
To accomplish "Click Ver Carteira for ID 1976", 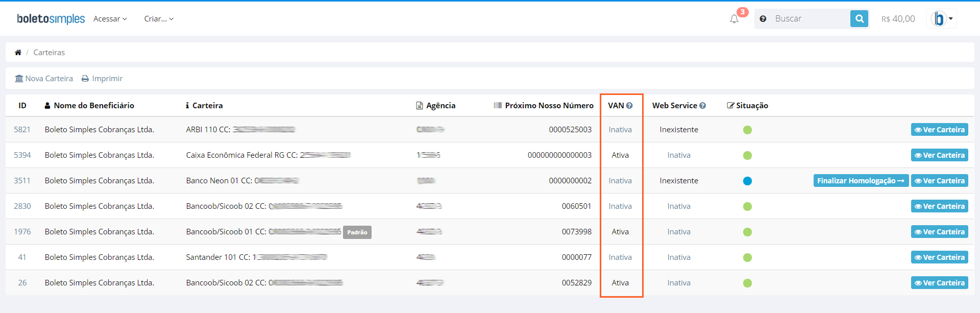I will 939,232.
